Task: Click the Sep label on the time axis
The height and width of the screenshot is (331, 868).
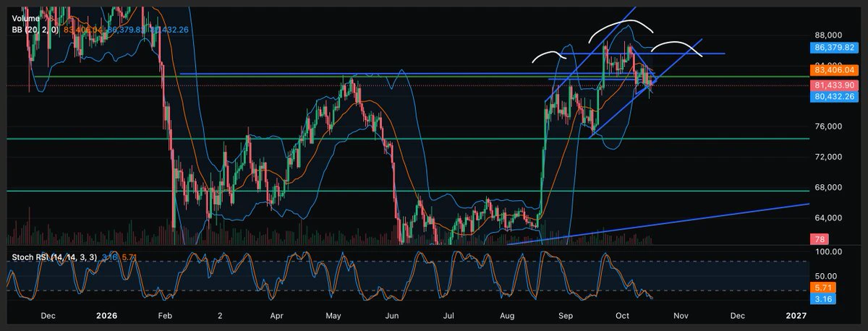Action: pos(566,316)
